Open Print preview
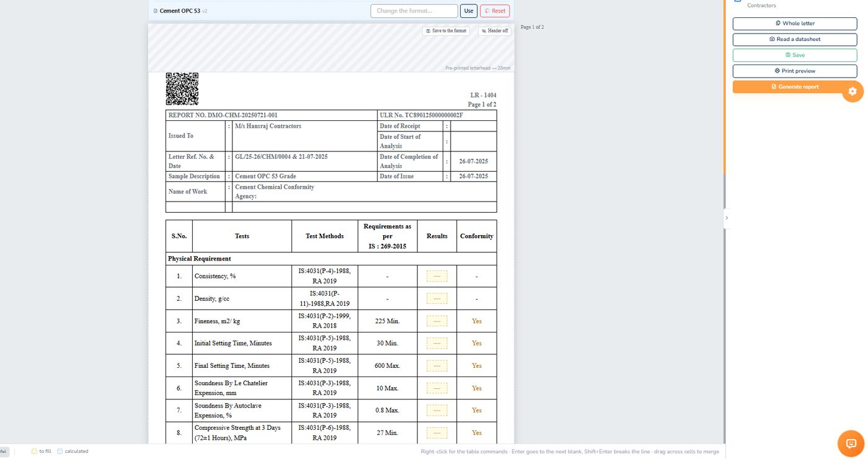 [795, 71]
